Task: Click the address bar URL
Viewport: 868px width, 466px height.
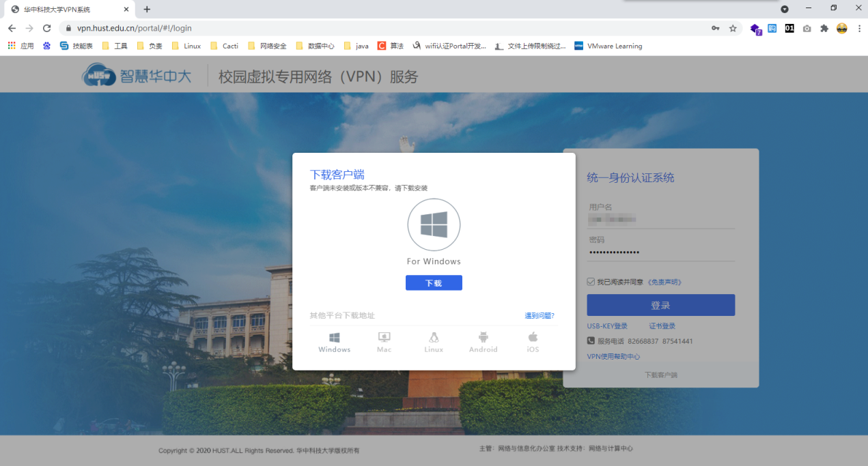Action: pyautogui.click(x=135, y=28)
